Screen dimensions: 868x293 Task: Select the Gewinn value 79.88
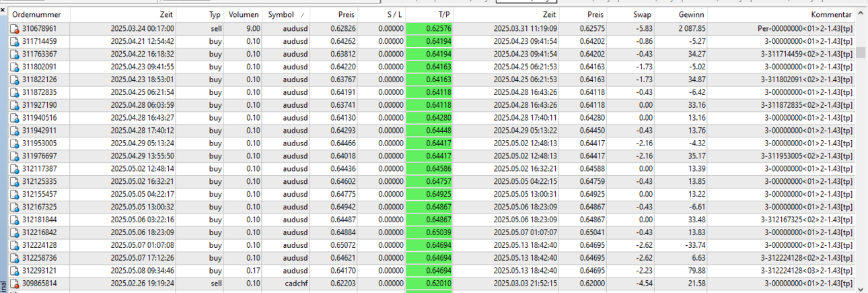[x=696, y=270]
